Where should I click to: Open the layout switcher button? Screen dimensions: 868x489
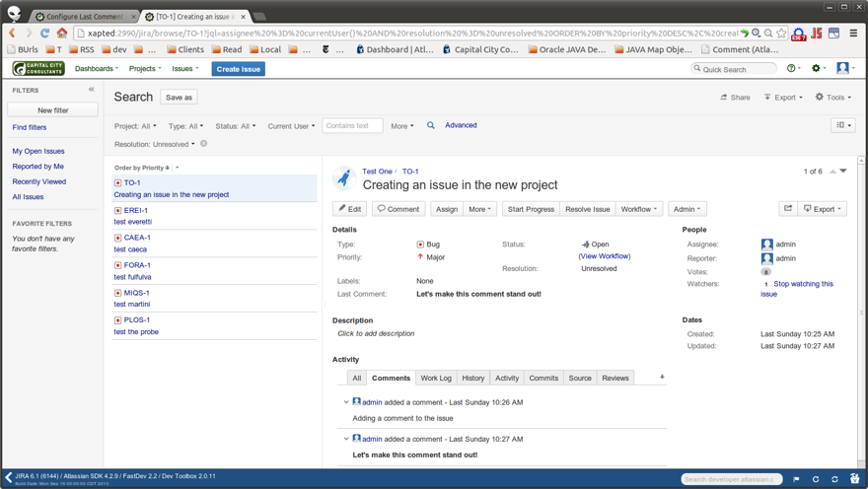(843, 125)
